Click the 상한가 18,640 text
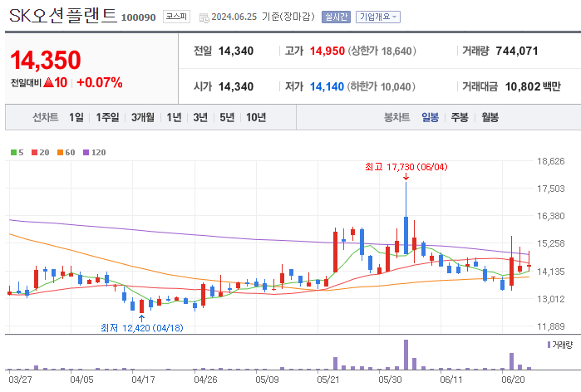 tap(382, 51)
